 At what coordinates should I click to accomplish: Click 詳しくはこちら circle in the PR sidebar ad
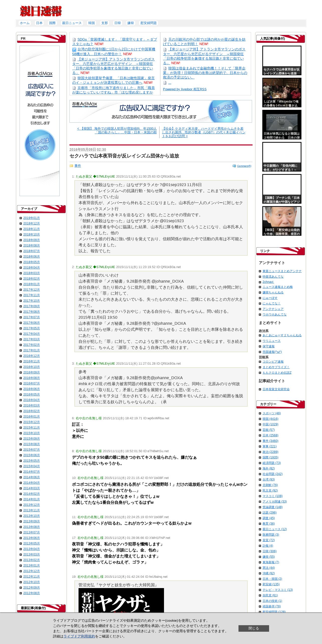(x=40, y=145)
